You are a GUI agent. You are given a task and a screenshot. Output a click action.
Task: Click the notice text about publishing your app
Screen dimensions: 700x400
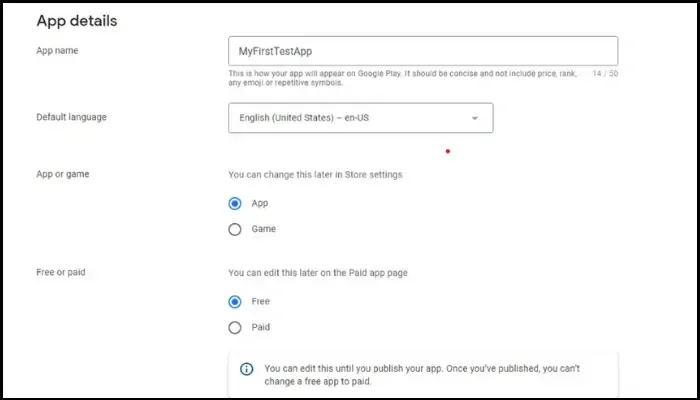(422, 375)
